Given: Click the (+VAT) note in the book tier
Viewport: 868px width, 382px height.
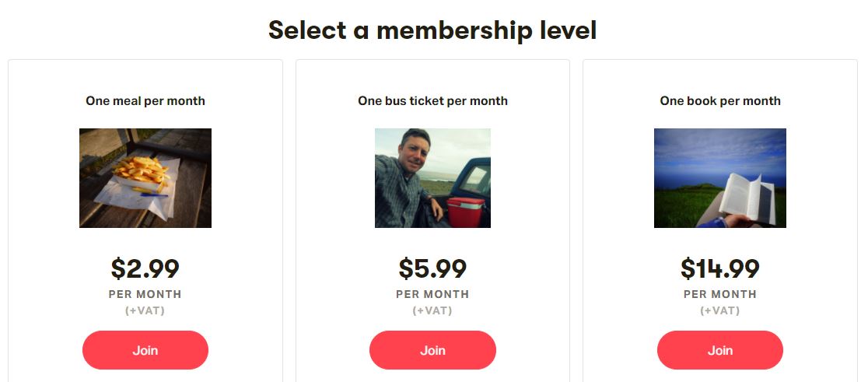Looking at the screenshot, I should coord(720,310).
